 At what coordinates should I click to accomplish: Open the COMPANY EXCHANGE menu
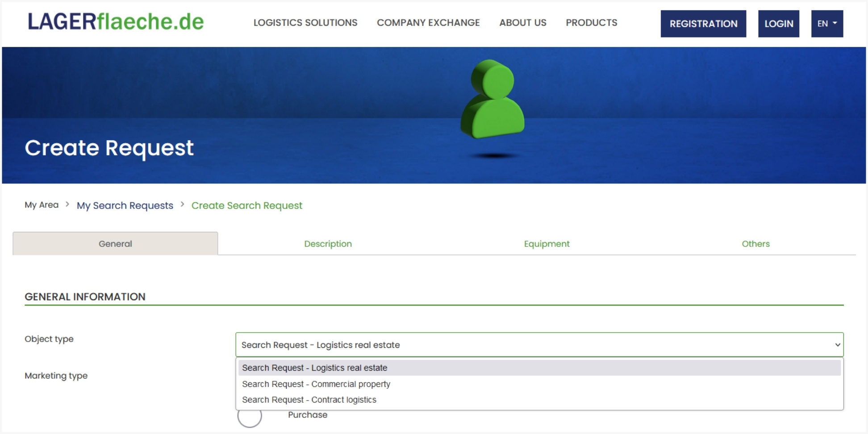428,23
